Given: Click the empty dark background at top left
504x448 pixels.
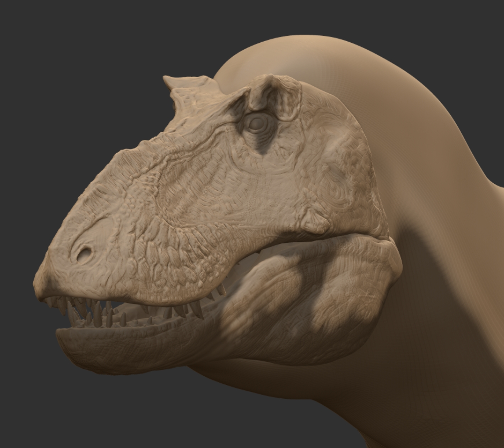Looking at the screenshot, I should 58,58.
